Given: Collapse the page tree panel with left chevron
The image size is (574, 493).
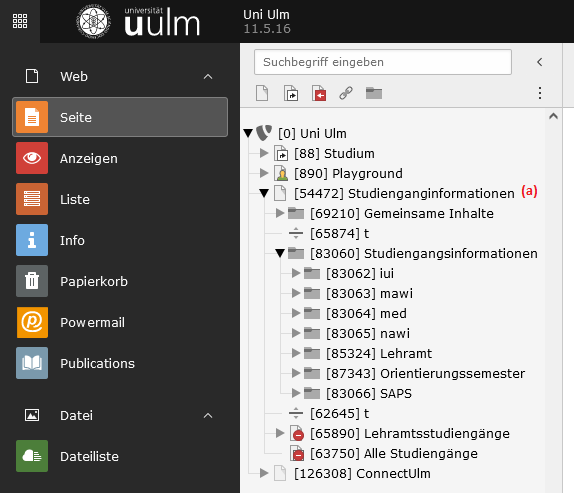Looking at the screenshot, I should coord(540,62).
